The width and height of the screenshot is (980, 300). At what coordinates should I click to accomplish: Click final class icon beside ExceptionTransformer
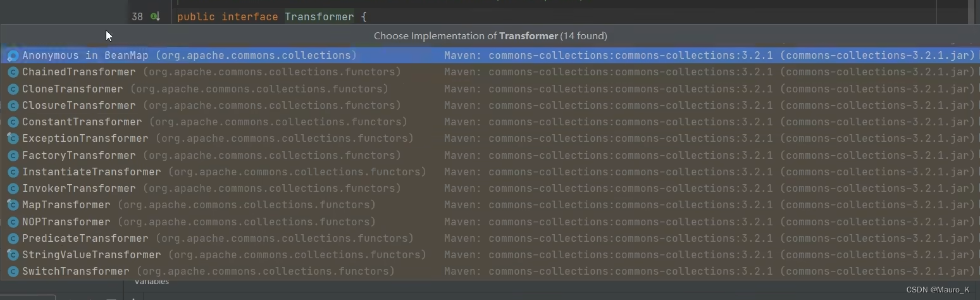[x=13, y=139]
